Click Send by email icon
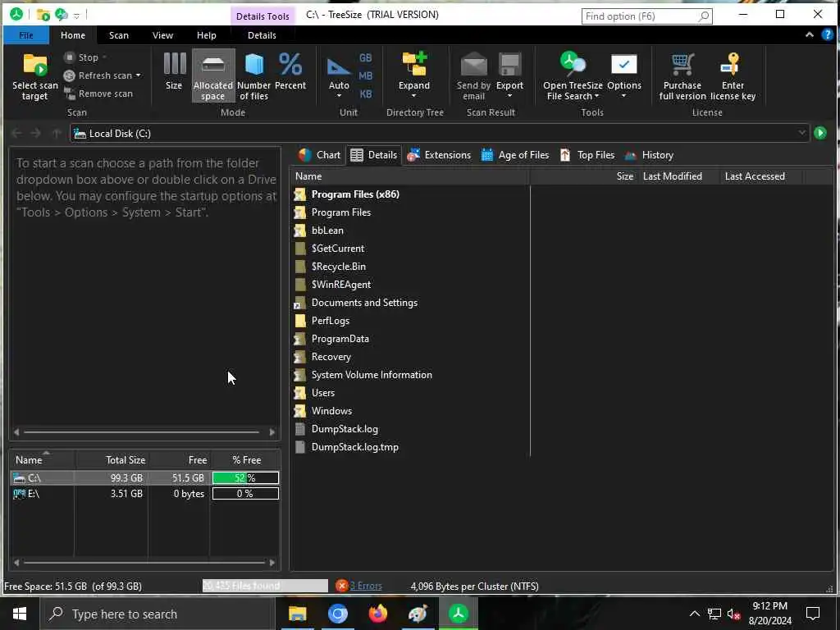 click(473, 66)
